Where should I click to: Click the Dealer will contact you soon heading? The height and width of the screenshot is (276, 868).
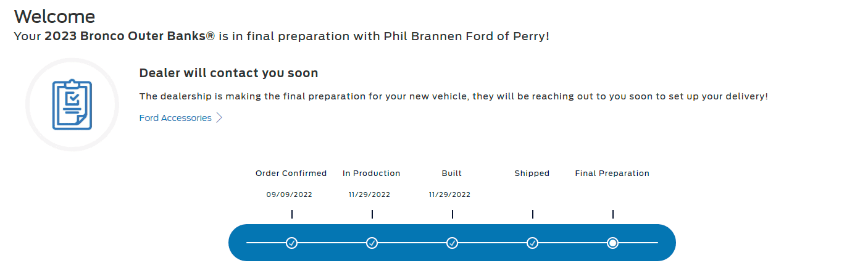pyautogui.click(x=229, y=73)
